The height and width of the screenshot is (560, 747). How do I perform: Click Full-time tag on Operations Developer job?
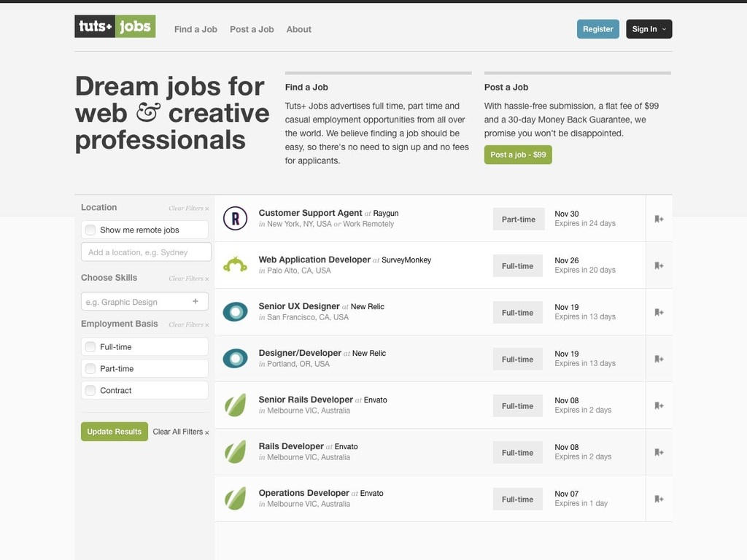(x=518, y=499)
